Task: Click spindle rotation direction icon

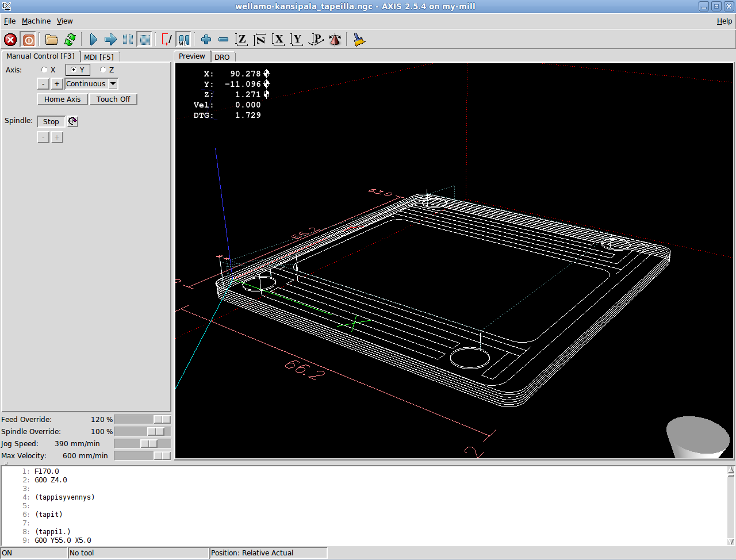Action: (x=72, y=121)
